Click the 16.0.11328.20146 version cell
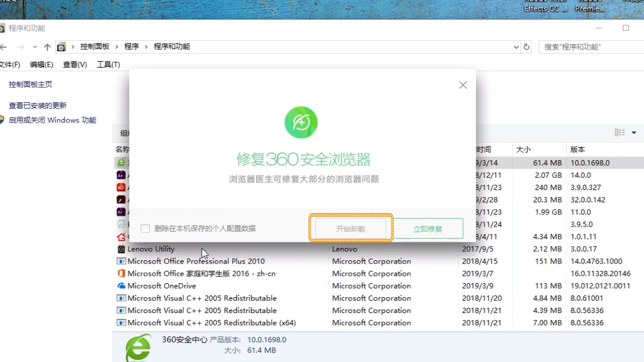644x362 pixels. coord(600,274)
